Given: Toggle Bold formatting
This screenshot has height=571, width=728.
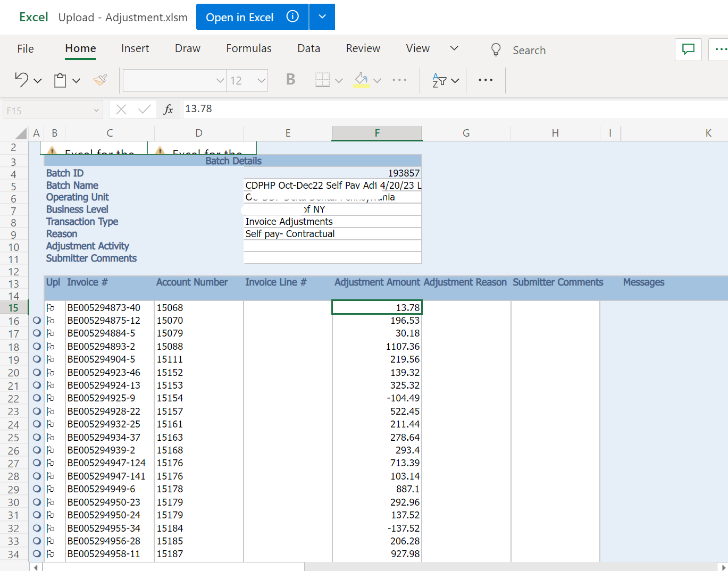Looking at the screenshot, I should (x=290, y=80).
